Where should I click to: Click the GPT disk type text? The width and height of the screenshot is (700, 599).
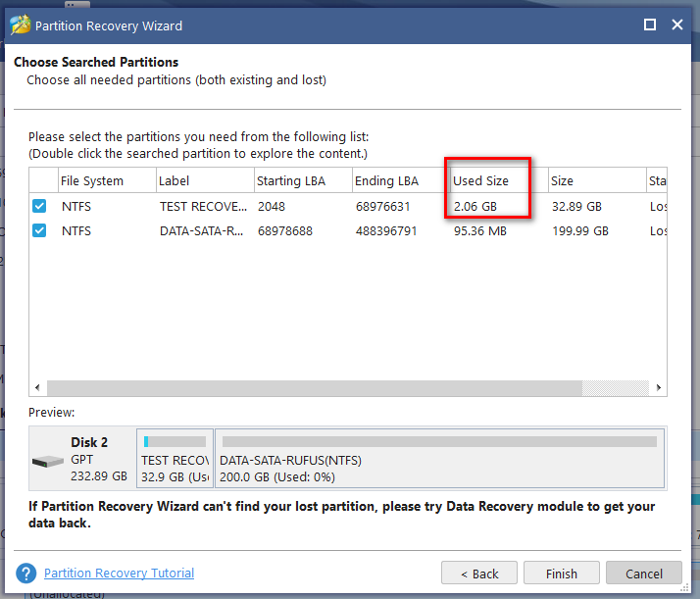pos(81,459)
